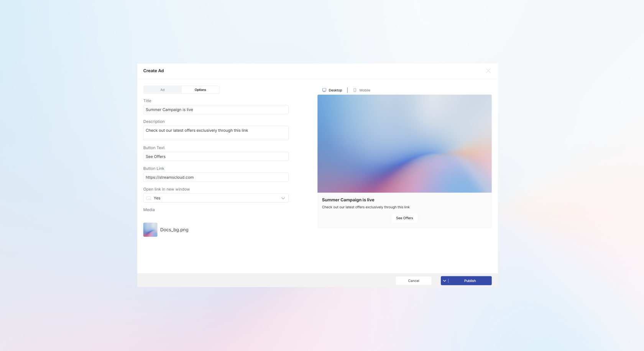Select the Desktop preview label

click(x=335, y=90)
